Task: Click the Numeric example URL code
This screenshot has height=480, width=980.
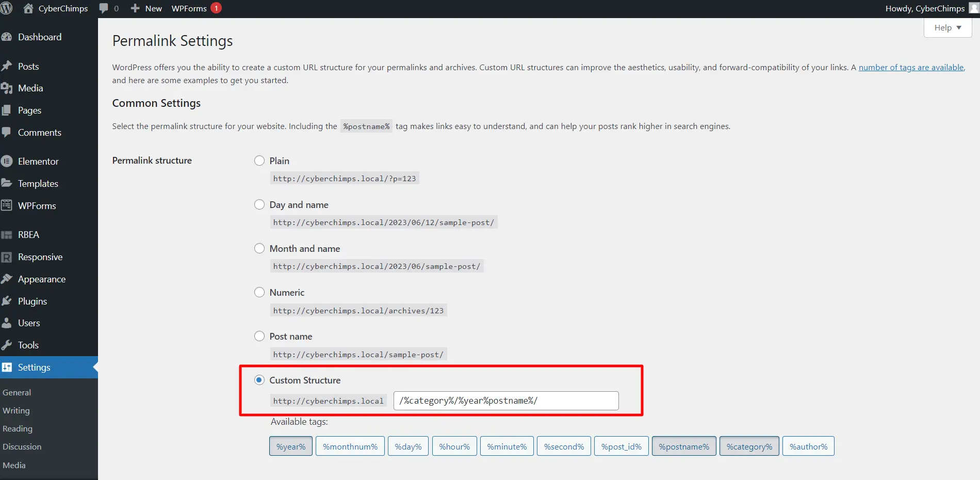Action: click(x=358, y=311)
